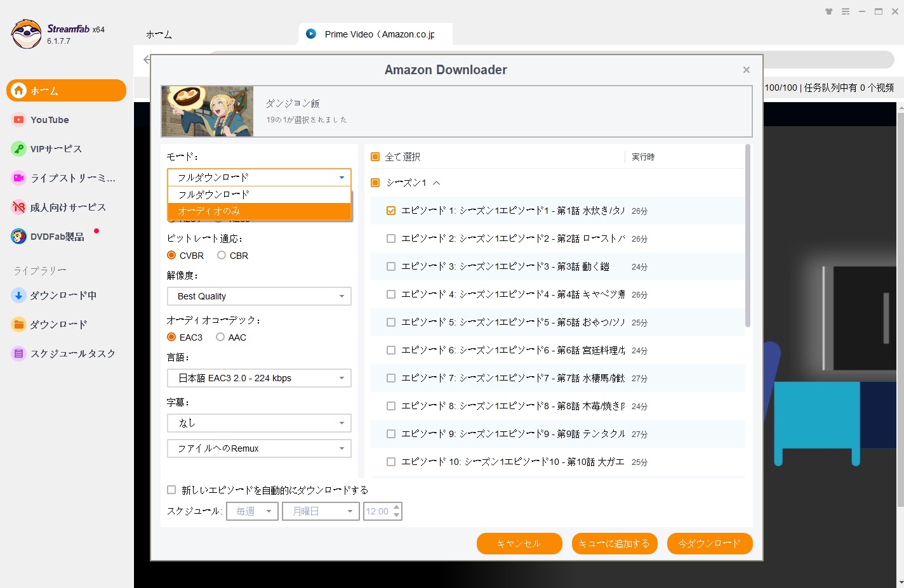Click エピソード 3 第3話 動く鎧 title
The height and width of the screenshot is (588, 904).
point(505,266)
